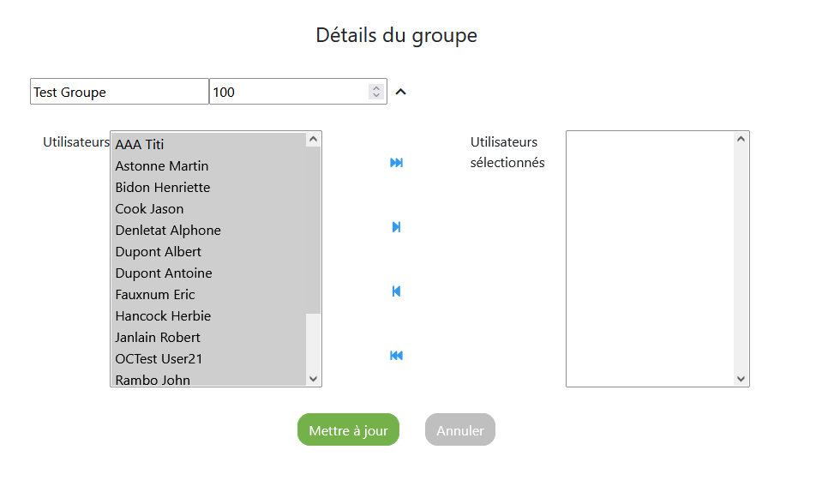
Task: Click the down arrow of the selected users scrollbar
Action: click(x=741, y=378)
